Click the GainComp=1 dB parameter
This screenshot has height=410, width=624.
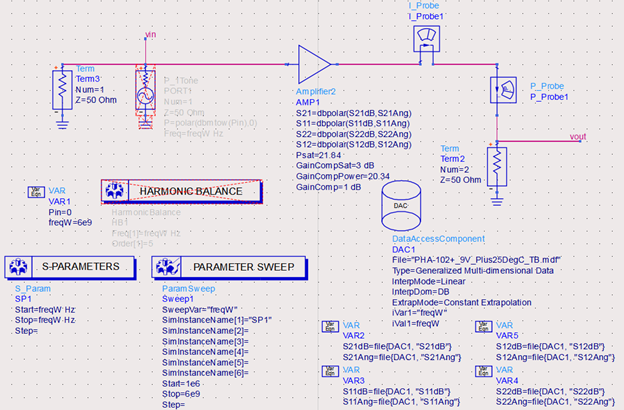pyautogui.click(x=328, y=187)
